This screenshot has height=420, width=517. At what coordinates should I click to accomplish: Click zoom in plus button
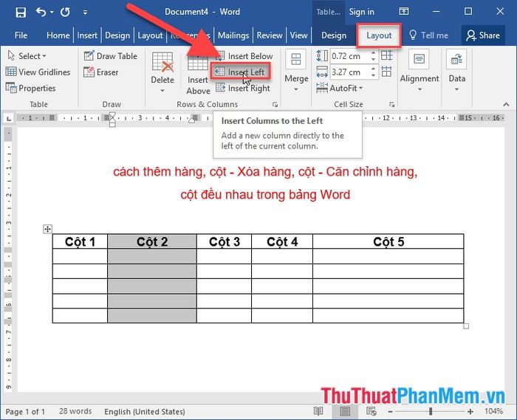pos(470,411)
